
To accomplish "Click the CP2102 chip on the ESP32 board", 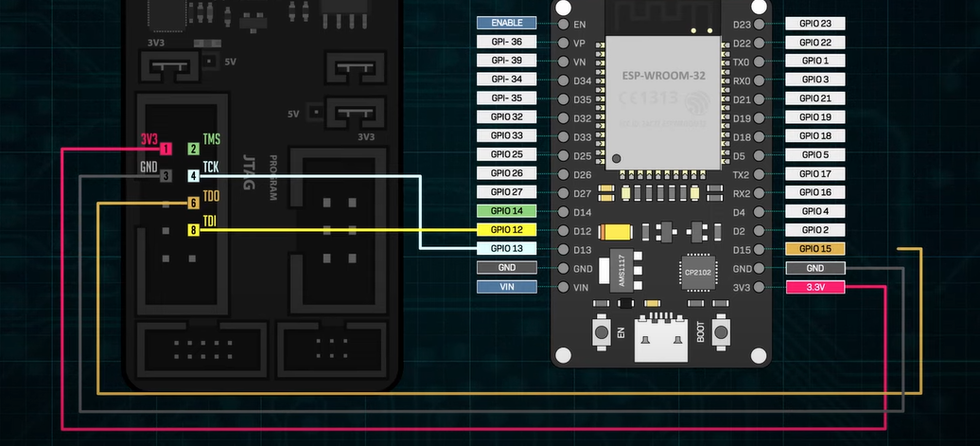I will (698, 273).
